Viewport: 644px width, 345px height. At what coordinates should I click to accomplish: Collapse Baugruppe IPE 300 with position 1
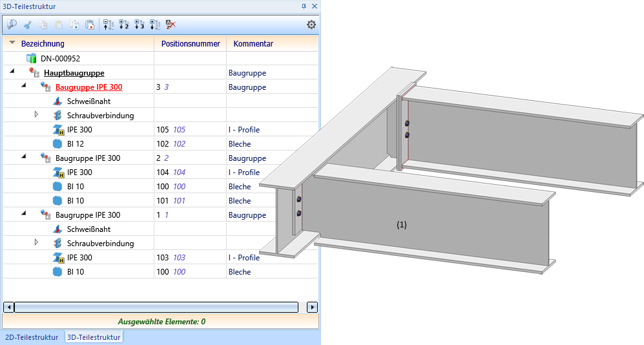pos(23,214)
